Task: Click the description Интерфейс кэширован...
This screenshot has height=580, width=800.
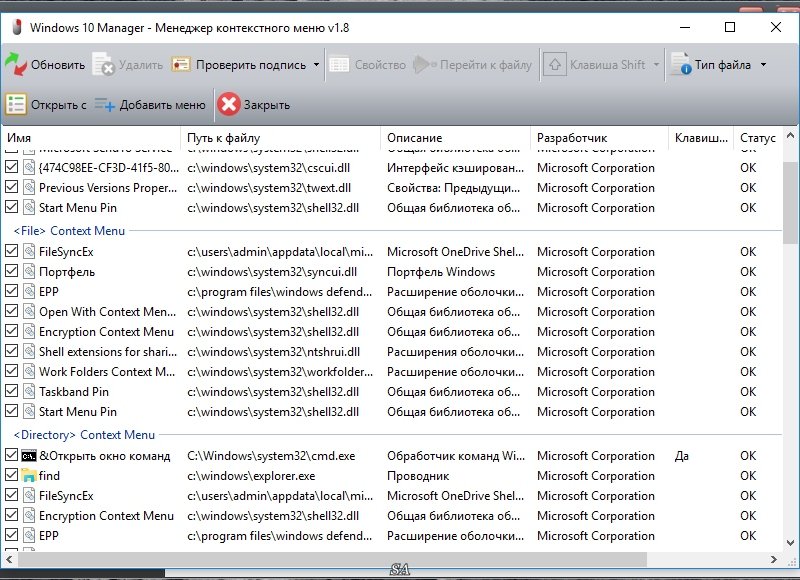Action: click(x=455, y=168)
